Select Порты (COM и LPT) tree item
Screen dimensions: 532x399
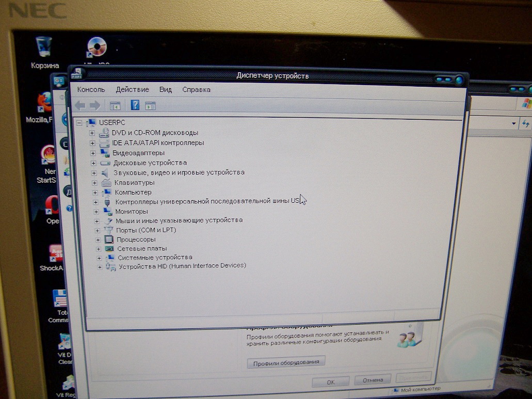tap(146, 230)
